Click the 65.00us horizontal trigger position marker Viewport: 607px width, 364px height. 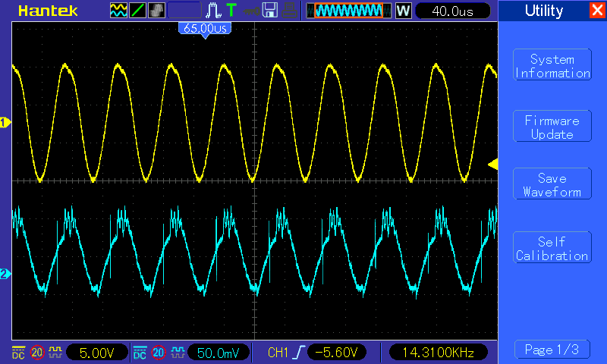point(205,29)
